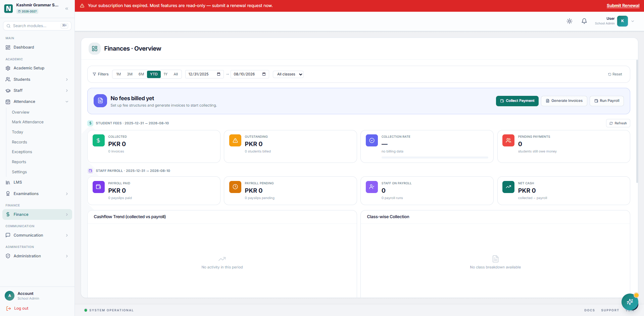Viewport: 644px width, 316px height.
Task: Click the N school logo
Action: coord(8,8)
